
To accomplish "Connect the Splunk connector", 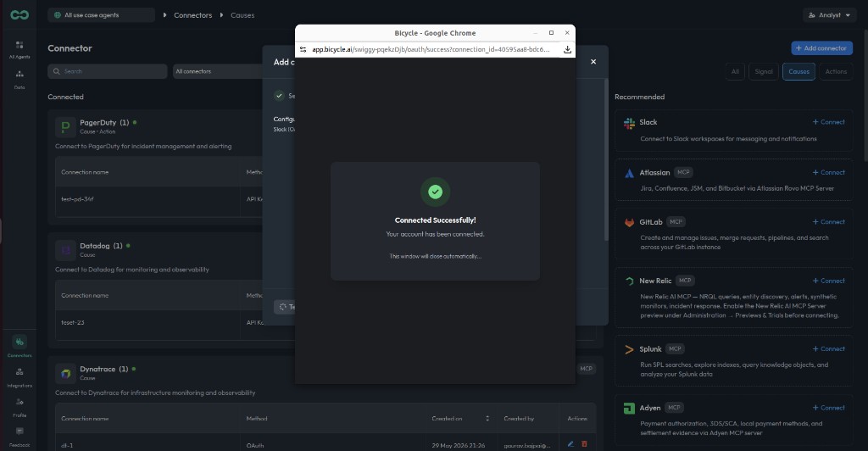I will tap(828, 348).
